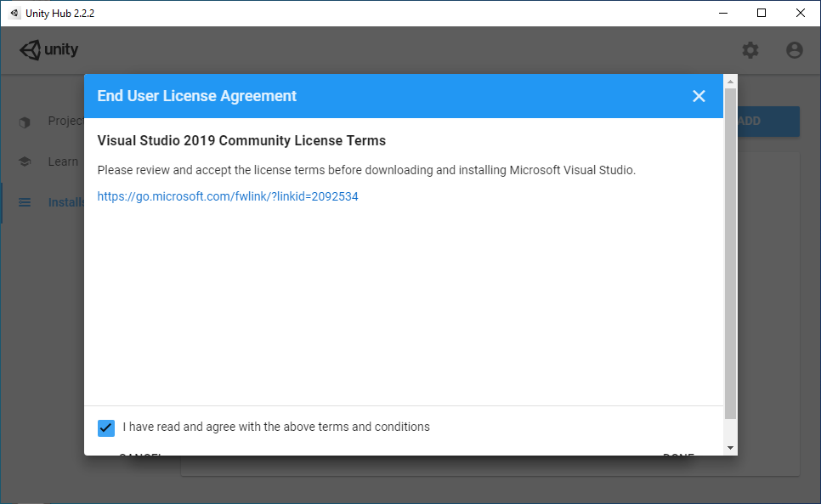
Task: Click the dialog scrollbar up arrow
Action: coord(730,82)
